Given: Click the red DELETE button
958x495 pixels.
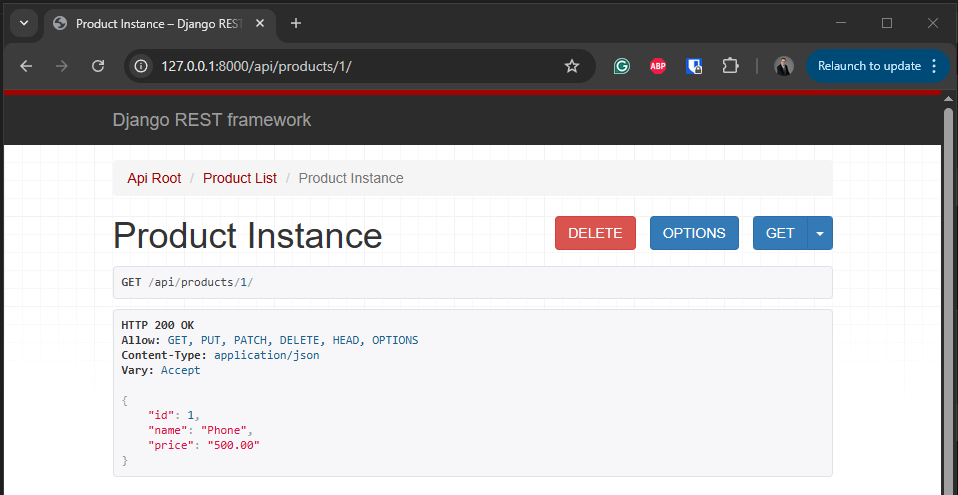Looking at the screenshot, I should point(595,233).
